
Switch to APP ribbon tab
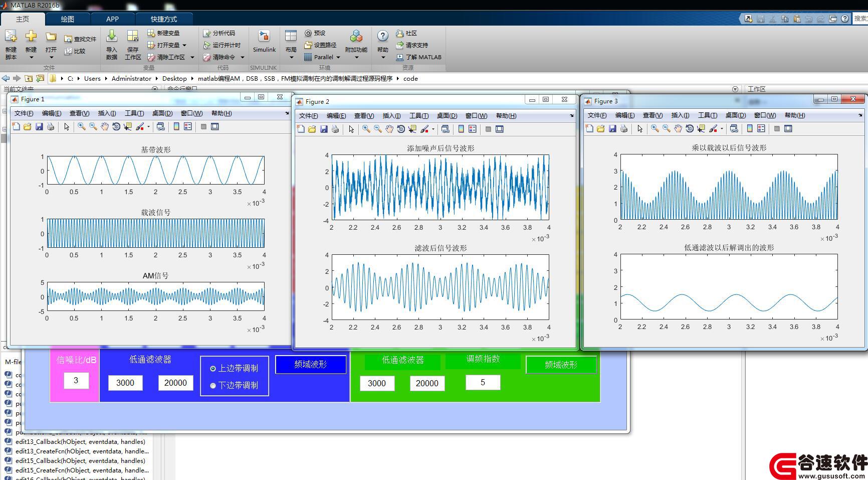[112, 19]
